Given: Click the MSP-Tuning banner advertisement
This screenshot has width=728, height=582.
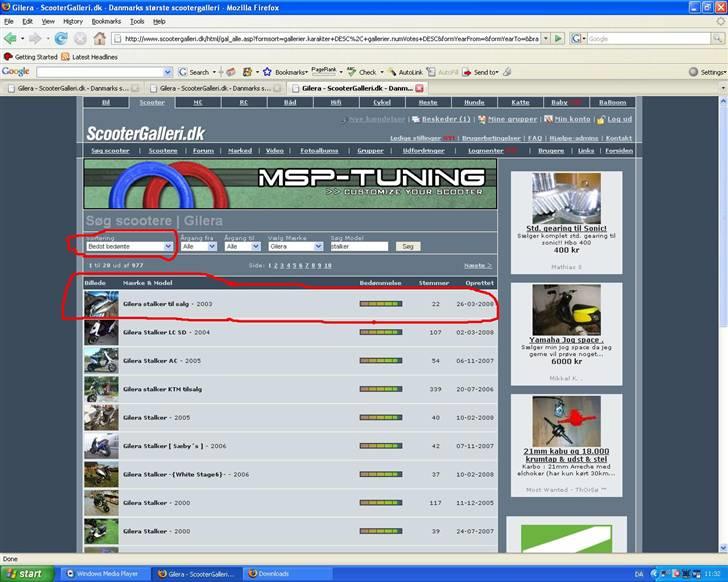Looking at the screenshot, I should pyautogui.click(x=289, y=182).
